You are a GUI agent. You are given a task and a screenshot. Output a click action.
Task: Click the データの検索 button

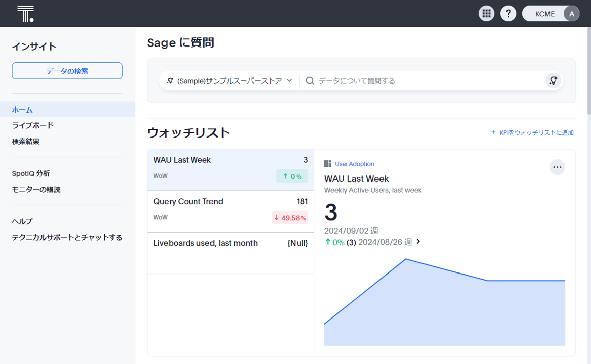(67, 71)
